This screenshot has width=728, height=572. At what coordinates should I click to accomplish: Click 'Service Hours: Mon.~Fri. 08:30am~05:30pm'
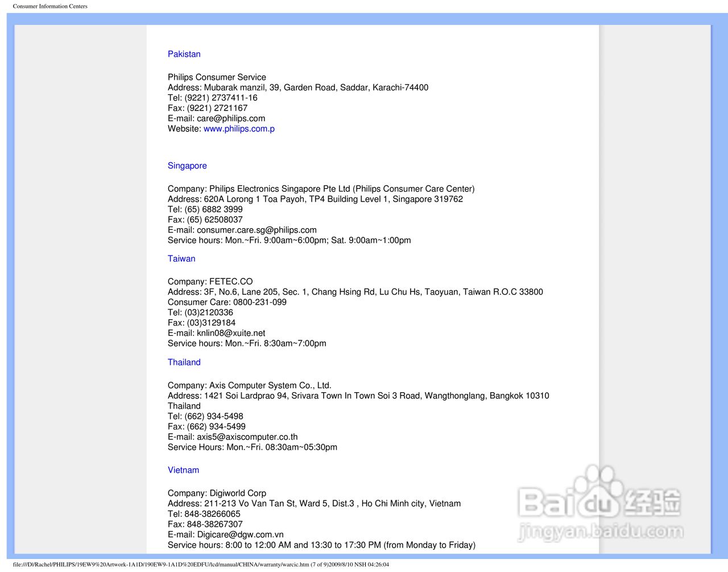[x=253, y=447]
